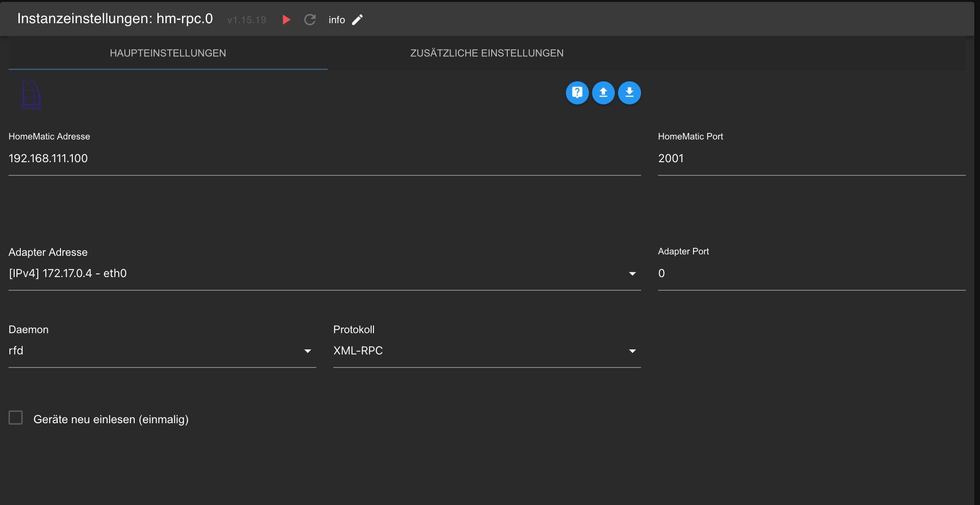Click the version number v1.15.19

(x=246, y=20)
